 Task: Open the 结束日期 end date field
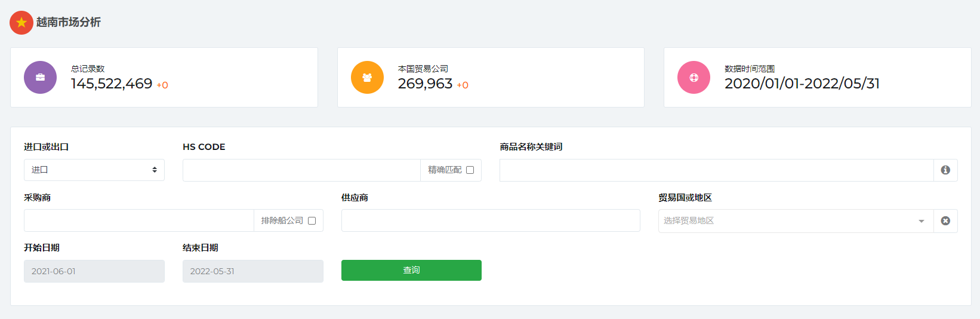(x=252, y=271)
